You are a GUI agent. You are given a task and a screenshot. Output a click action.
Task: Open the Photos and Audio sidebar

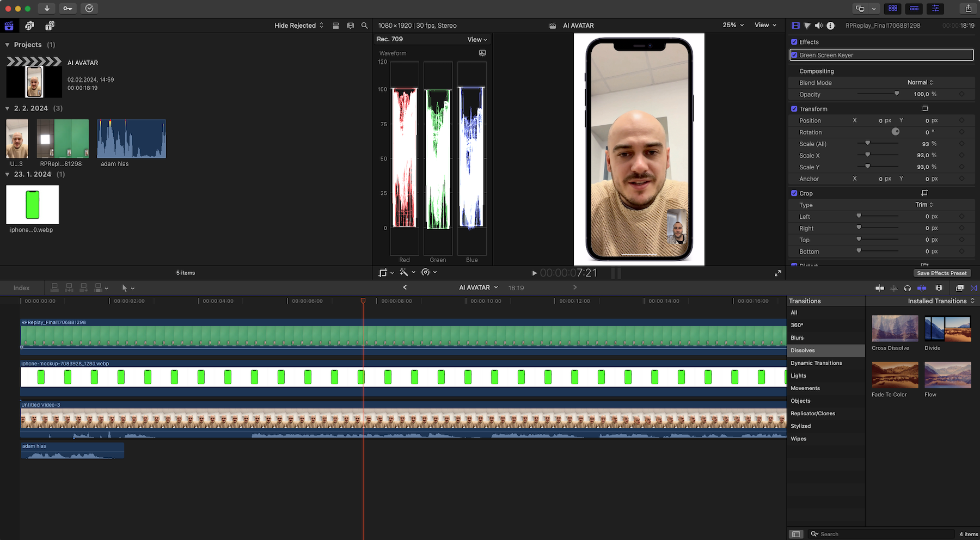pyautogui.click(x=29, y=26)
